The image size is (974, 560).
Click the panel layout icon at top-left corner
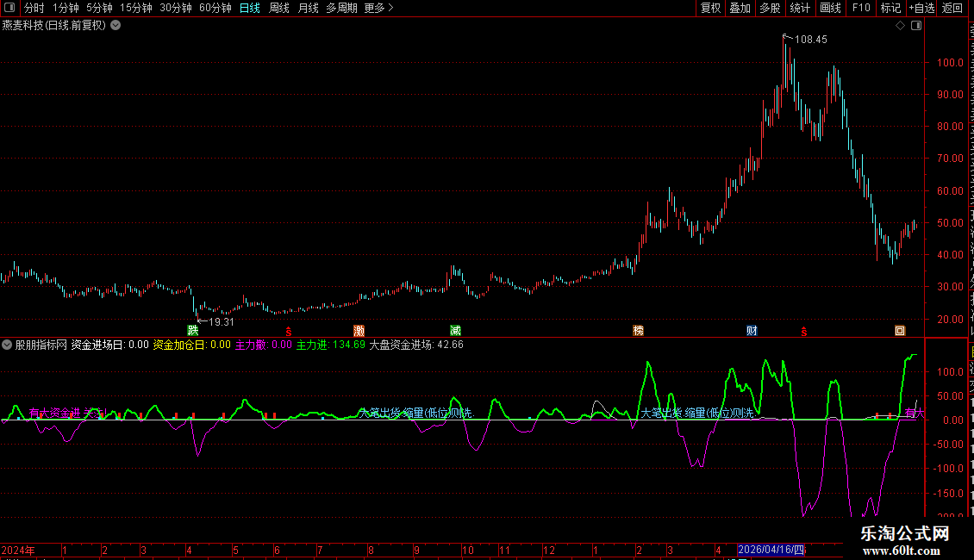[9, 8]
